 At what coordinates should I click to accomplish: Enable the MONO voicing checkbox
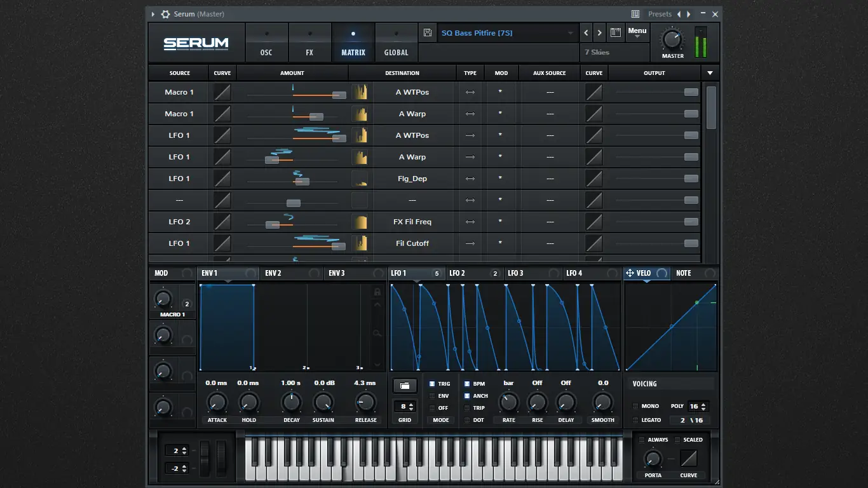(x=635, y=406)
